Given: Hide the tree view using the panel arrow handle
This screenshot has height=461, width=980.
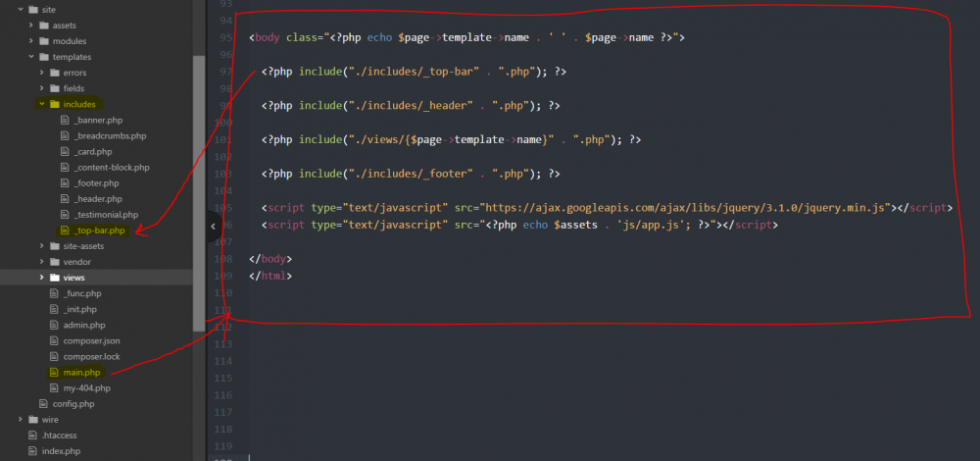Looking at the screenshot, I should click(213, 226).
